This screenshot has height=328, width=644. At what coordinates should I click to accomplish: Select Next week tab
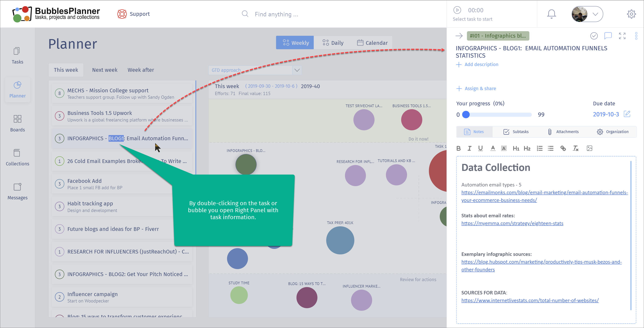tap(105, 70)
